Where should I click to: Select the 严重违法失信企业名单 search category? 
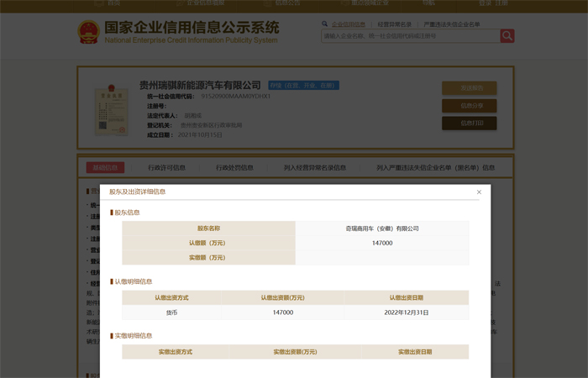click(452, 24)
